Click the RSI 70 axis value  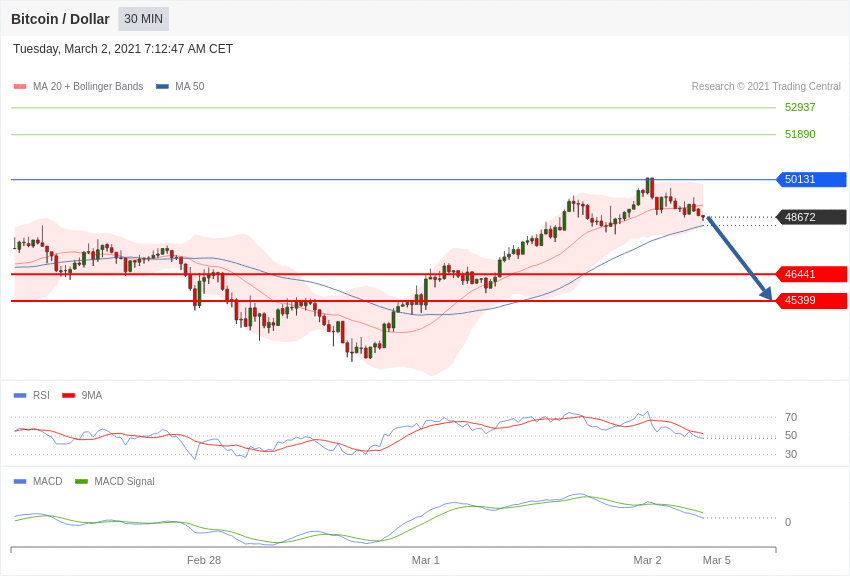click(x=791, y=417)
